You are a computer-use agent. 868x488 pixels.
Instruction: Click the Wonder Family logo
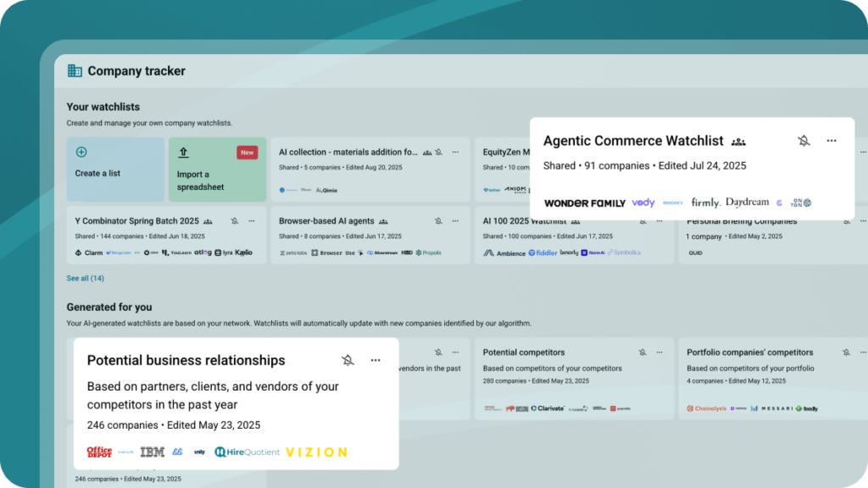584,203
